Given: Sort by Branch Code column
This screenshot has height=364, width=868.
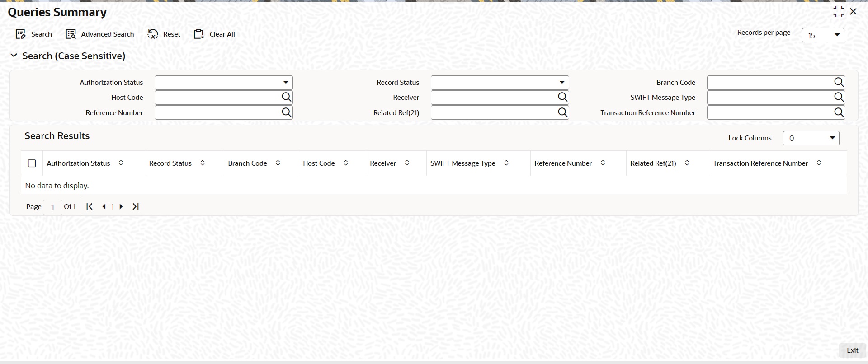Looking at the screenshot, I should point(278,163).
